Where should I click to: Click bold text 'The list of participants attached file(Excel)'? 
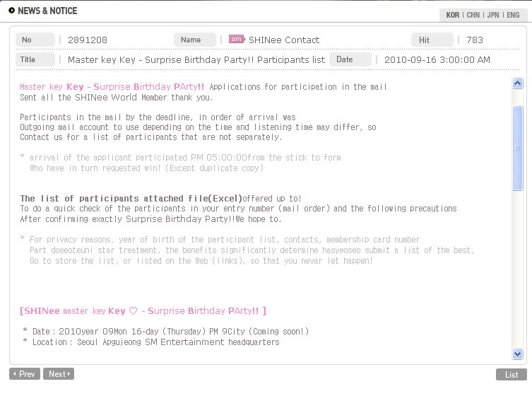(131, 198)
